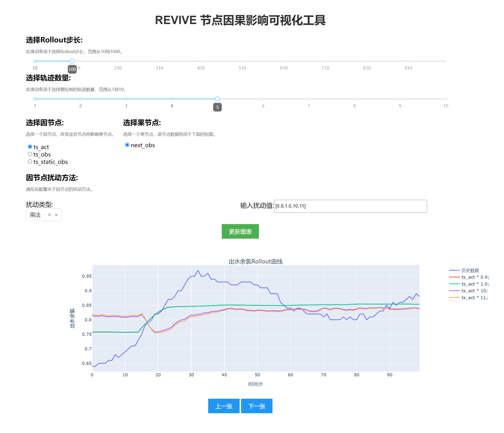Set trajectory count slider to 10
Screen dimensions: 504x433
(x=446, y=99)
